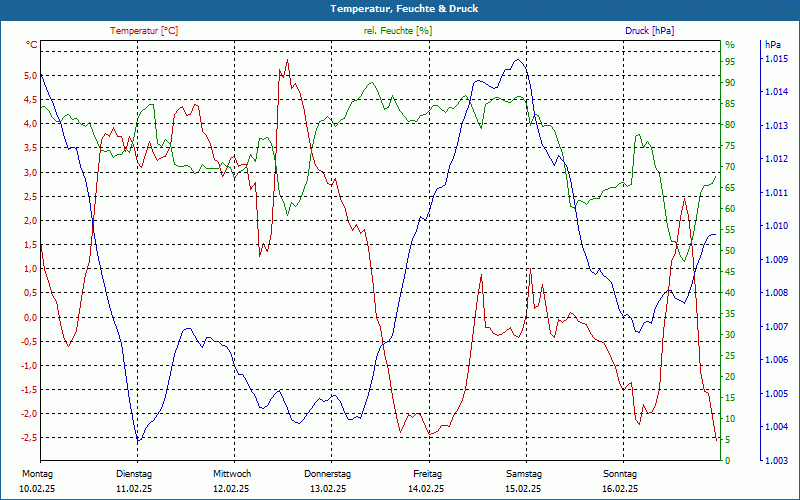Click the '1.009' pressure axis value
This screenshot has width=800, height=500.
776,260
